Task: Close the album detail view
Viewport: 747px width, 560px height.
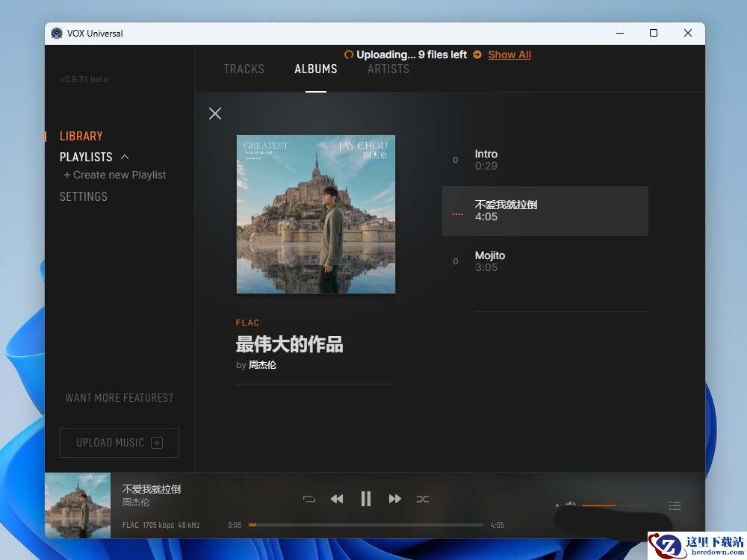Action: (x=215, y=113)
